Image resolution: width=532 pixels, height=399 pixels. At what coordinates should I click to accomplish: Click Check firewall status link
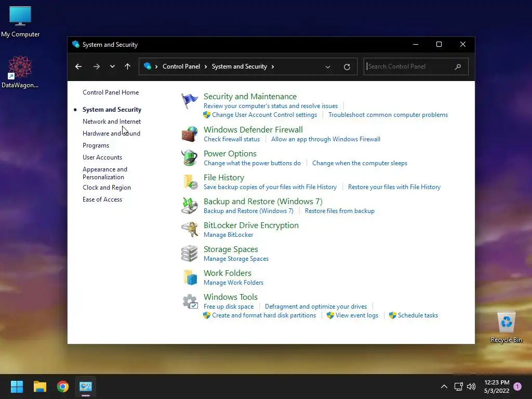pyautogui.click(x=232, y=139)
